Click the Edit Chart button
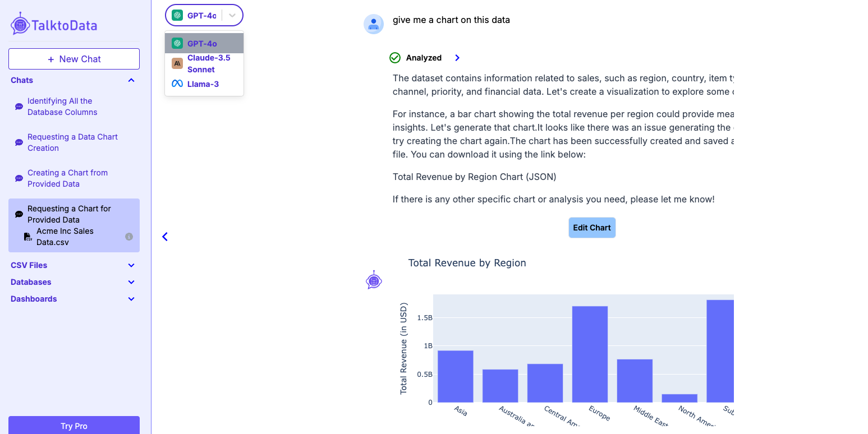This screenshot has height=434, width=868. point(592,227)
